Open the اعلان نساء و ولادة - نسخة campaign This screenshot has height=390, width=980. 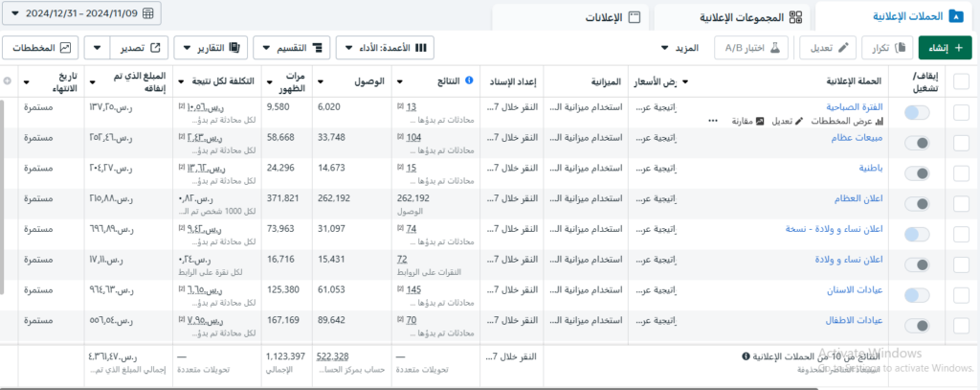point(834,229)
